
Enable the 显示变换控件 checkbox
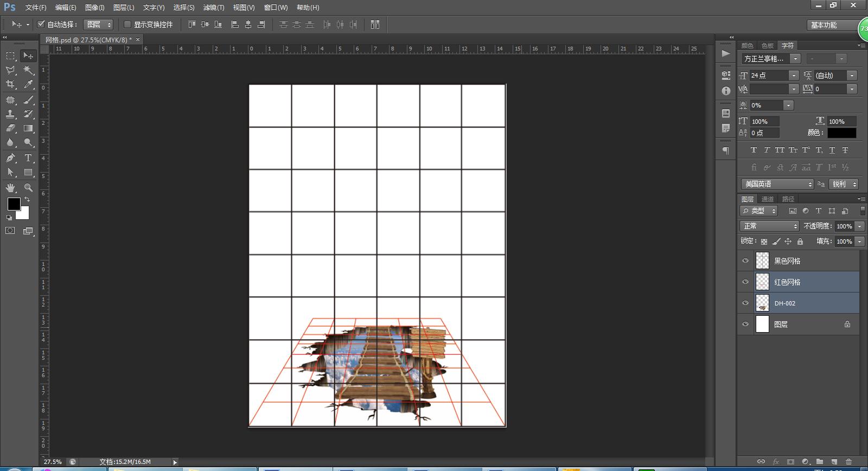point(127,24)
